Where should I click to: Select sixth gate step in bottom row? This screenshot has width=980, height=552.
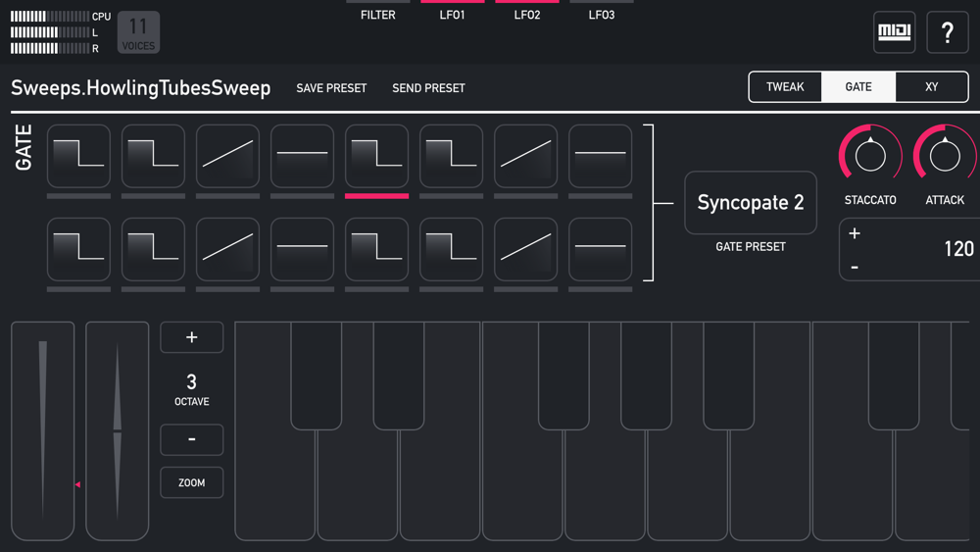(451, 249)
